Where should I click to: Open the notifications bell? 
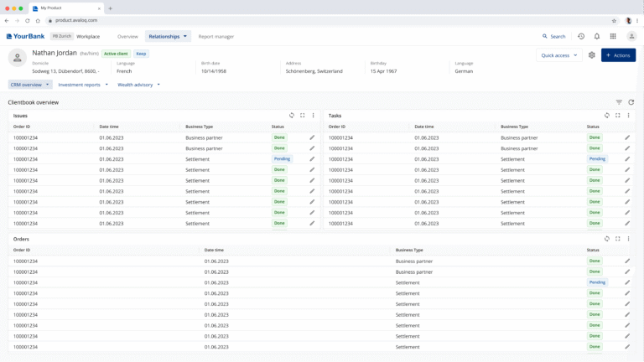[597, 37]
